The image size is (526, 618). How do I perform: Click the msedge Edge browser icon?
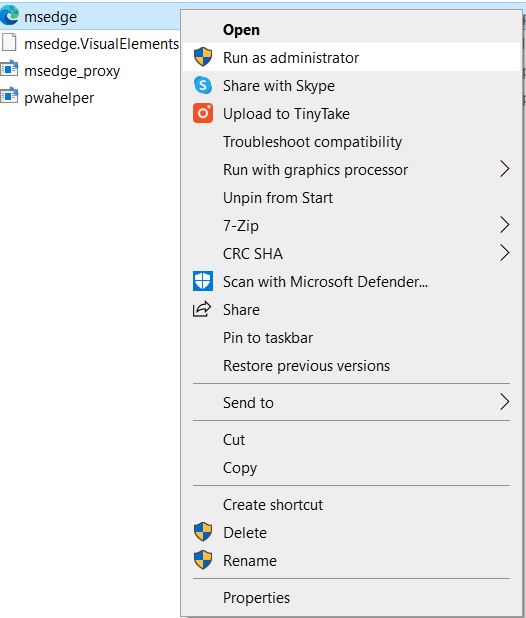9,16
